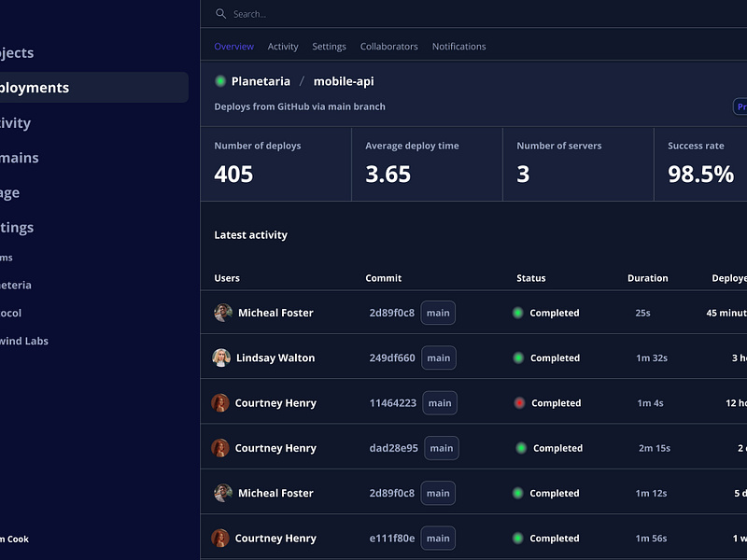
Task: Go to the Collaborators tab
Action: (388, 47)
